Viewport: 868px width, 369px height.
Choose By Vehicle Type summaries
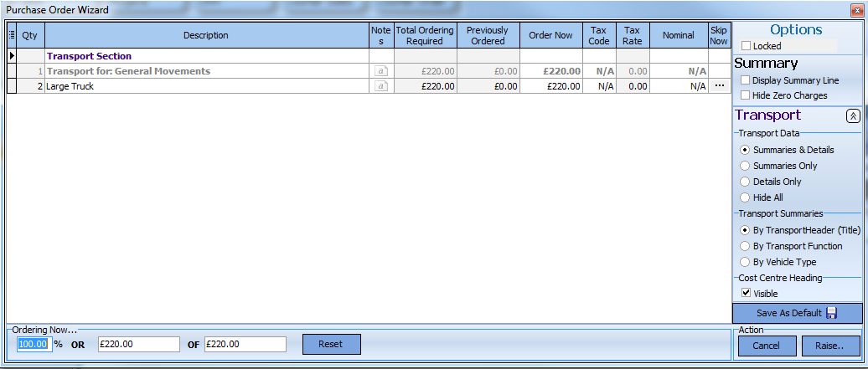745,262
